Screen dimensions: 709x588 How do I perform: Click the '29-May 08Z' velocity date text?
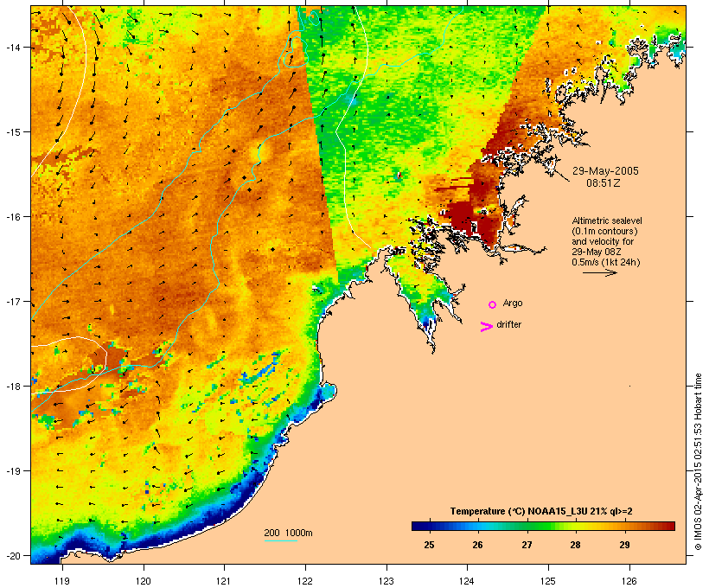coord(597,252)
